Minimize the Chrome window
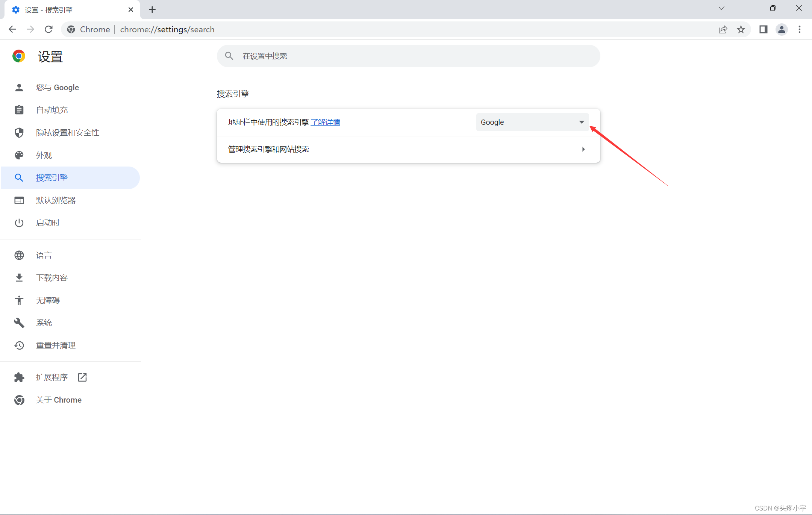The width and height of the screenshot is (812, 515). tap(747, 8)
